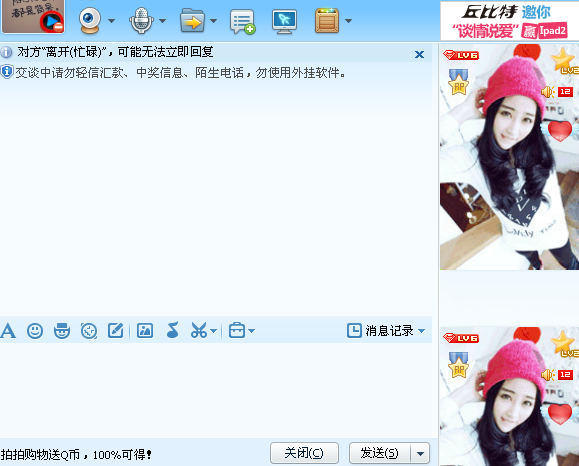
Task: Send a window shake nudge
Action: click(x=89, y=331)
